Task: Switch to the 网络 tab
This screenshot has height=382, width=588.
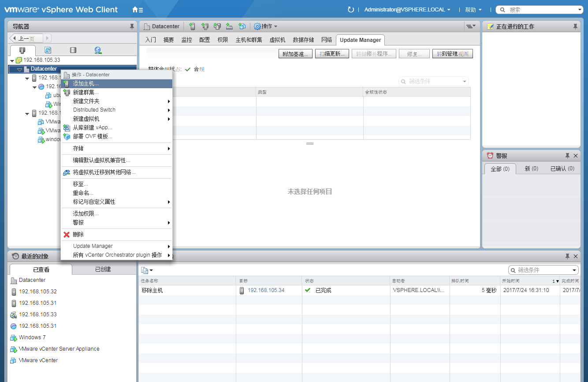Action: point(327,40)
